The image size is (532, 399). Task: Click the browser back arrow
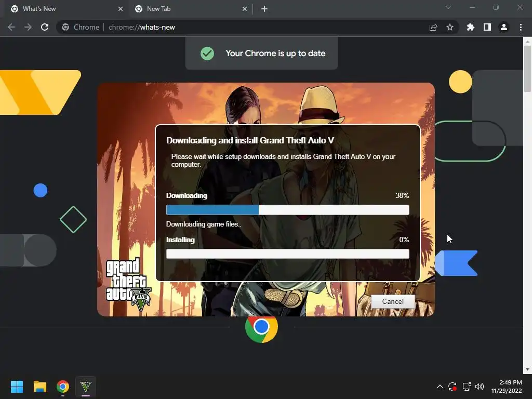point(11,27)
